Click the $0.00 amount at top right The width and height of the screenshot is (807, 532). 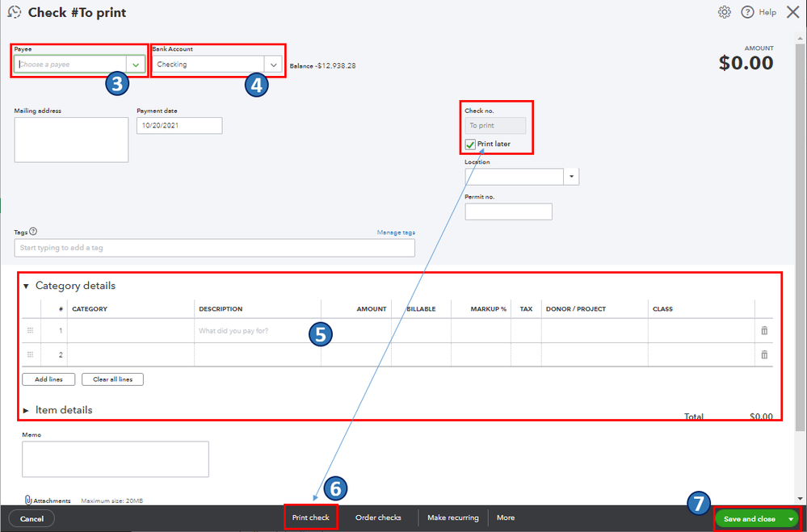(x=746, y=63)
